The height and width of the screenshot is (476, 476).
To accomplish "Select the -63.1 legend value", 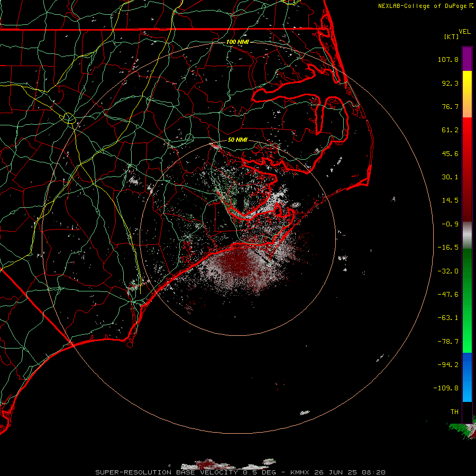I will coord(448,318).
